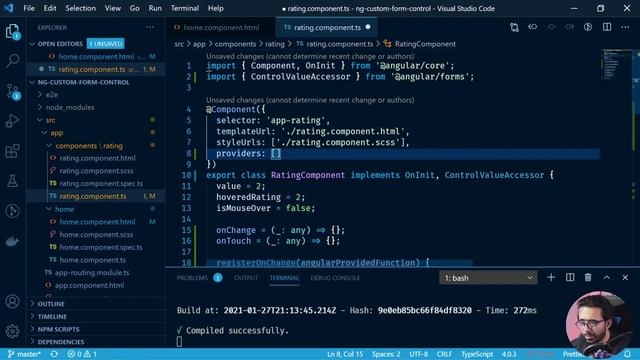Collapse the components \ rating folder

[x=89, y=146]
